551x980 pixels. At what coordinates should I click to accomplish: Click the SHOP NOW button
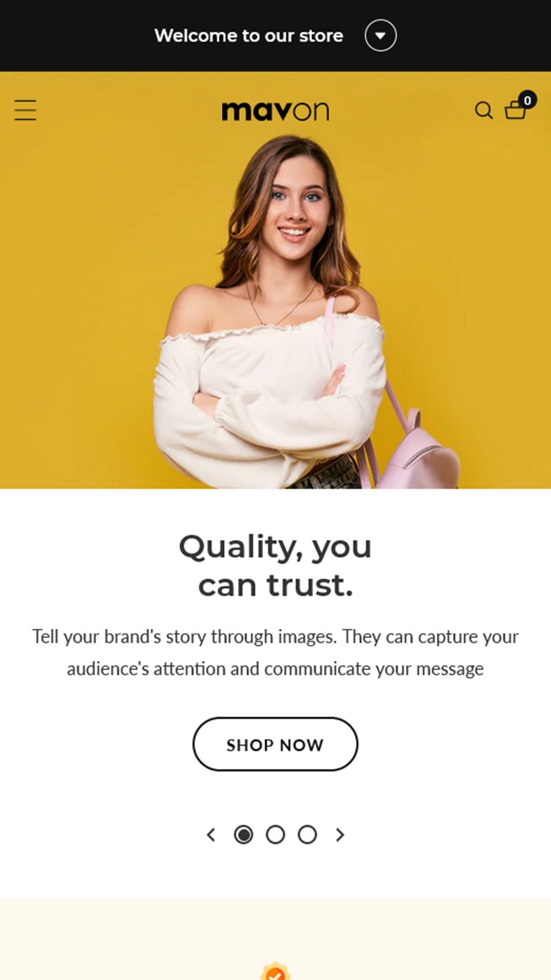pos(275,744)
